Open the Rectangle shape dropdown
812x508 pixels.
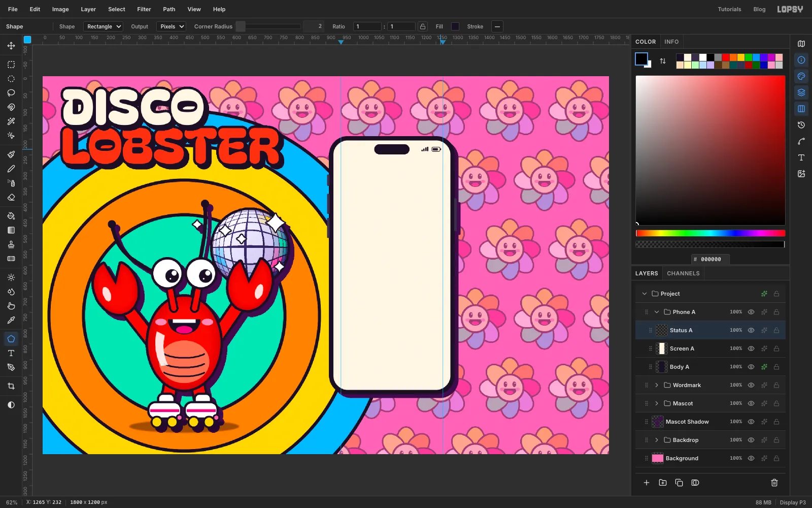tap(104, 26)
